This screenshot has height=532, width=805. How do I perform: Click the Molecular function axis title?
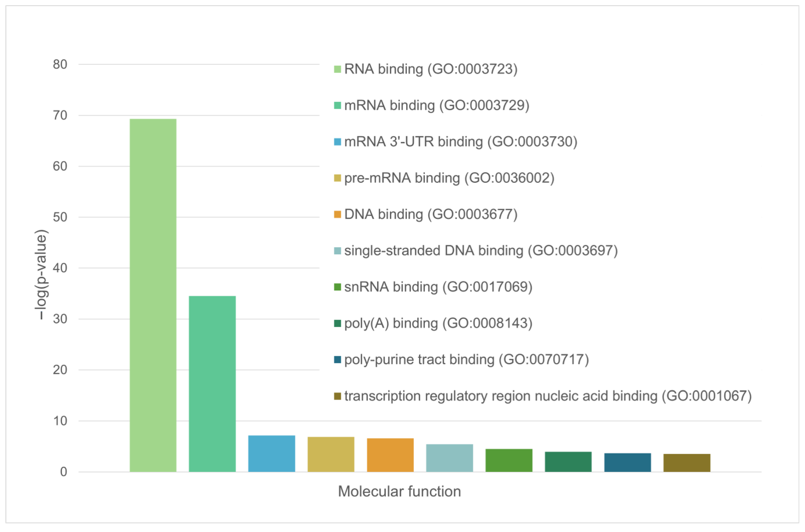coord(399,491)
